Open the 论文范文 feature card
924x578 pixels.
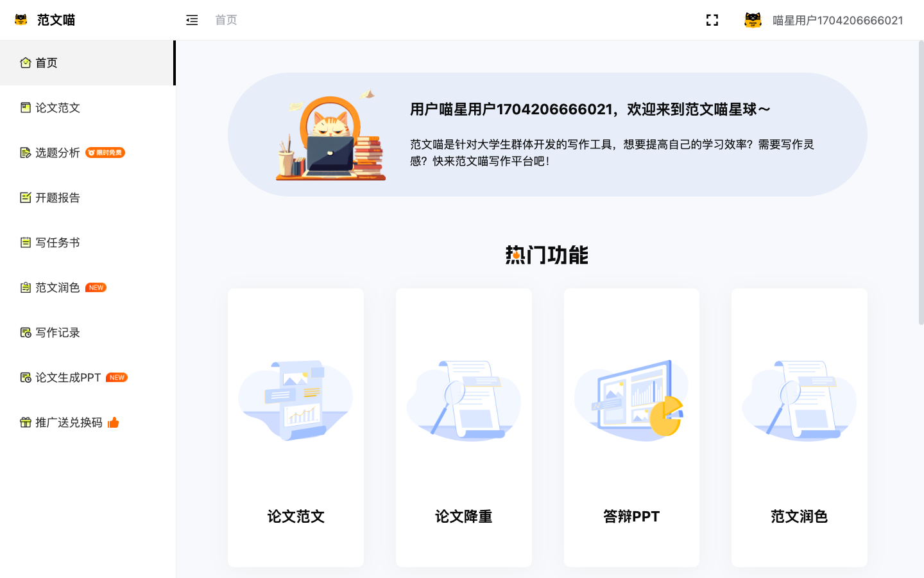[x=295, y=426]
